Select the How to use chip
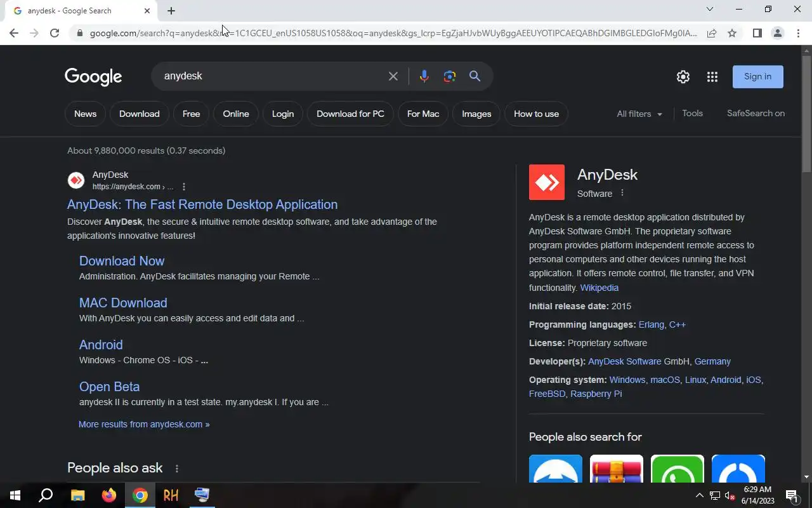The height and width of the screenshot is (508, 812). point(536,114)
